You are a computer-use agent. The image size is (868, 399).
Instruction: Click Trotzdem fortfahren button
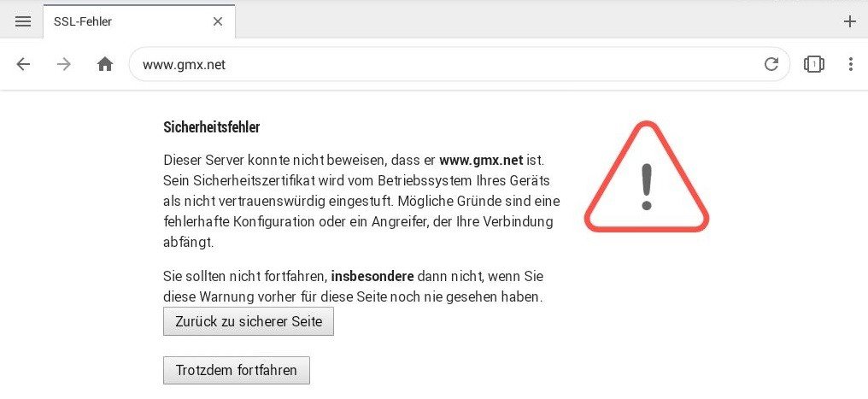pos(237,370)
